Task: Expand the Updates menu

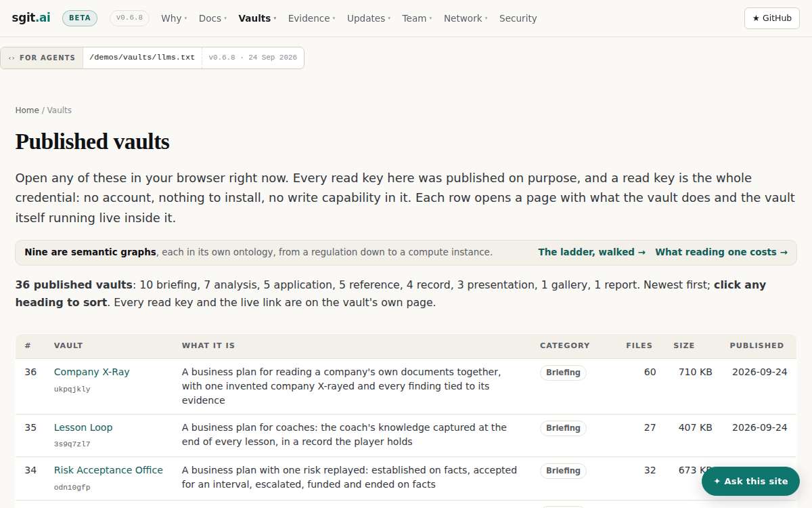Action: pyautogui.click(x=368, y=18)
